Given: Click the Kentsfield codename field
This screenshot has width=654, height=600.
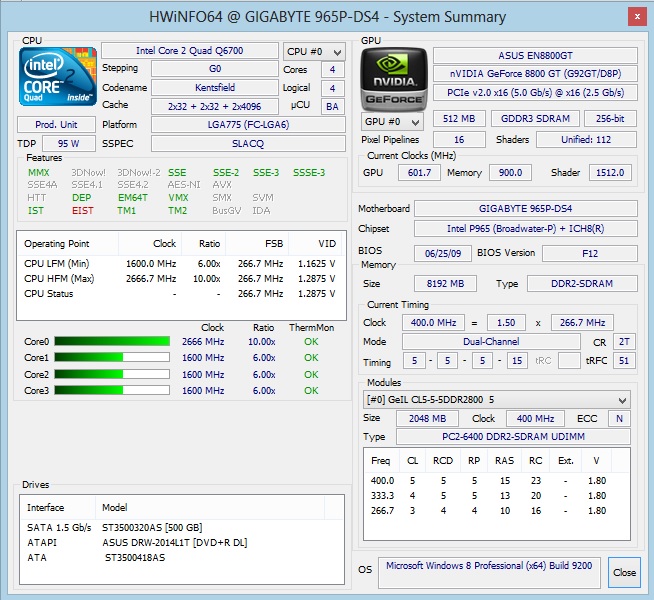Looking at the screenshot, I should [215, 88].
